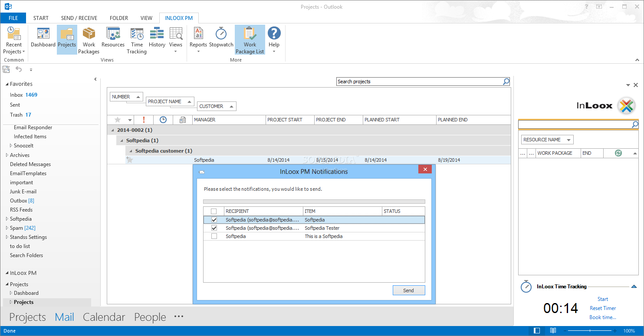Uncheck the notification for Softpedia Tester
644x336 pixels.
pos(214,228)
